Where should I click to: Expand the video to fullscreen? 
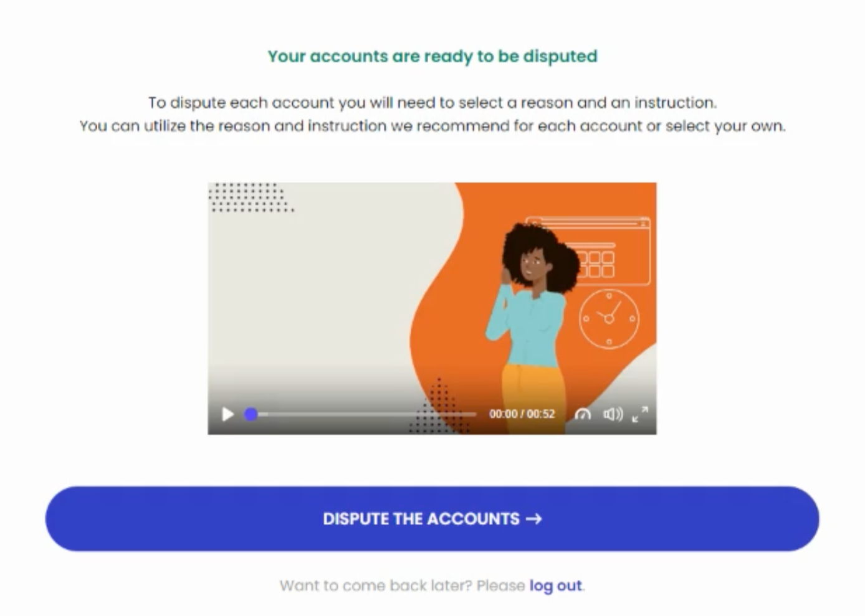pyautogui.click(x=640, y=414)
